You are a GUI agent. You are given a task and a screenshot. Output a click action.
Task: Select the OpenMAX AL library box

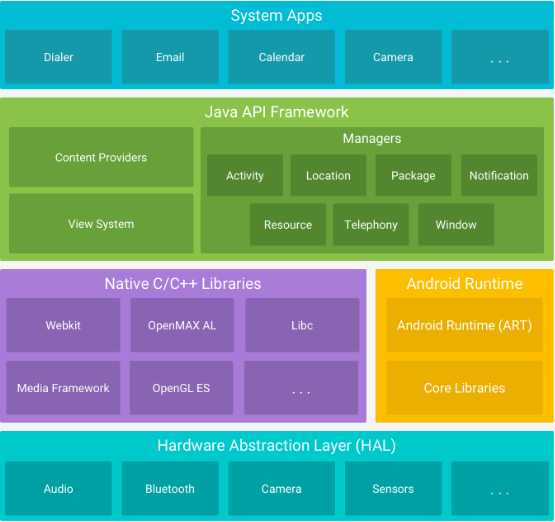pyautogui.click(x=182, y=325)
